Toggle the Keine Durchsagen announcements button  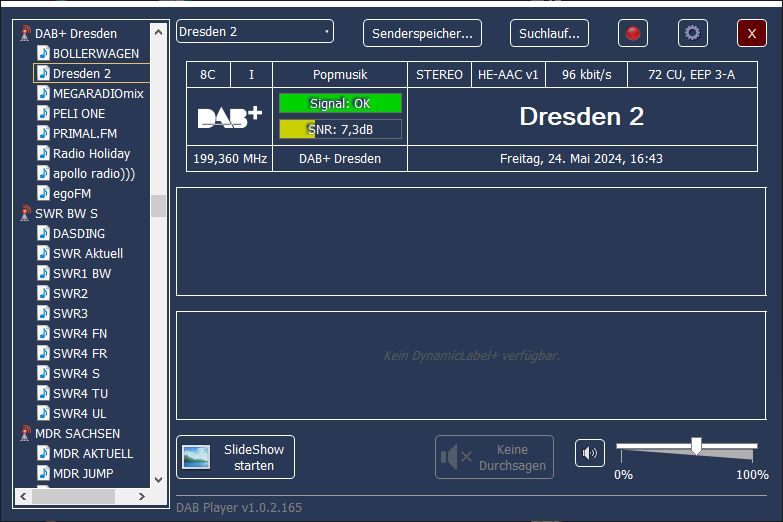point(494,457)
